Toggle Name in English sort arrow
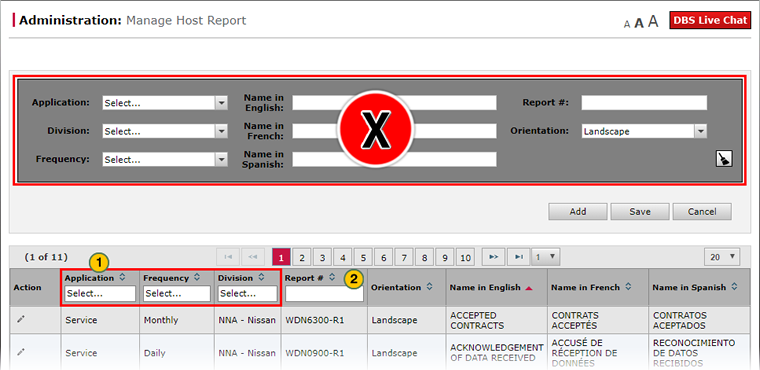Viewport: 760px width, 370px height. click(529, 288)
